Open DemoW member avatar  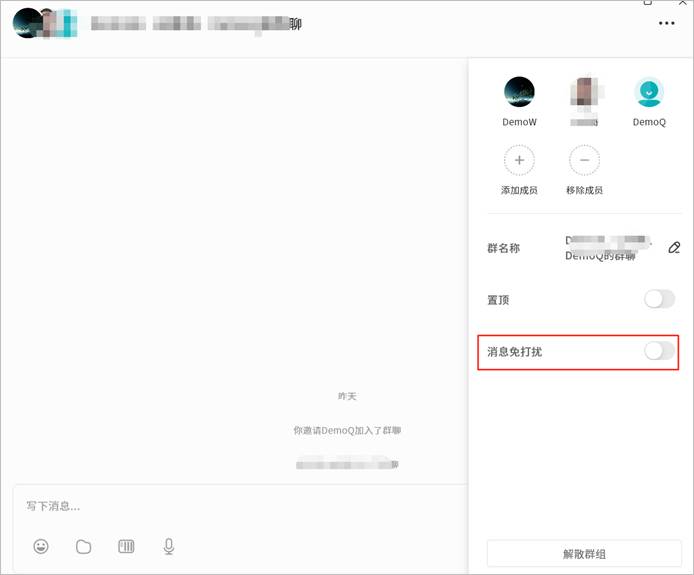click(x=519, y=92)
